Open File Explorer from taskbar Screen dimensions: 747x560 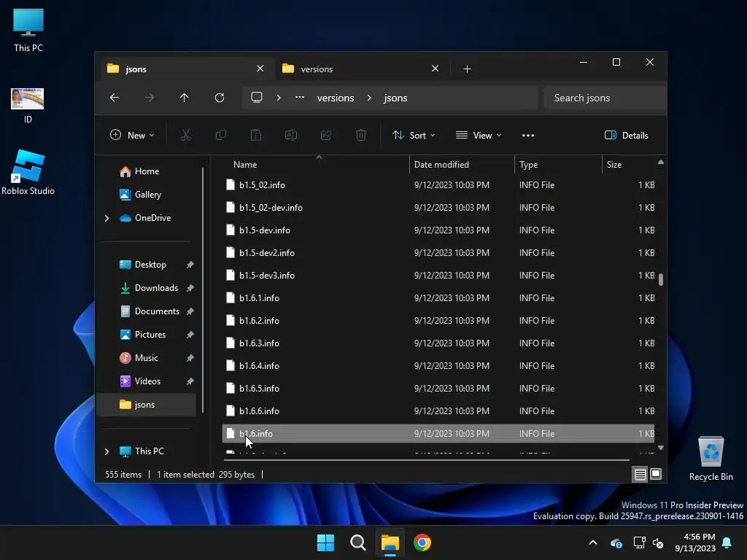coord(390,542)
